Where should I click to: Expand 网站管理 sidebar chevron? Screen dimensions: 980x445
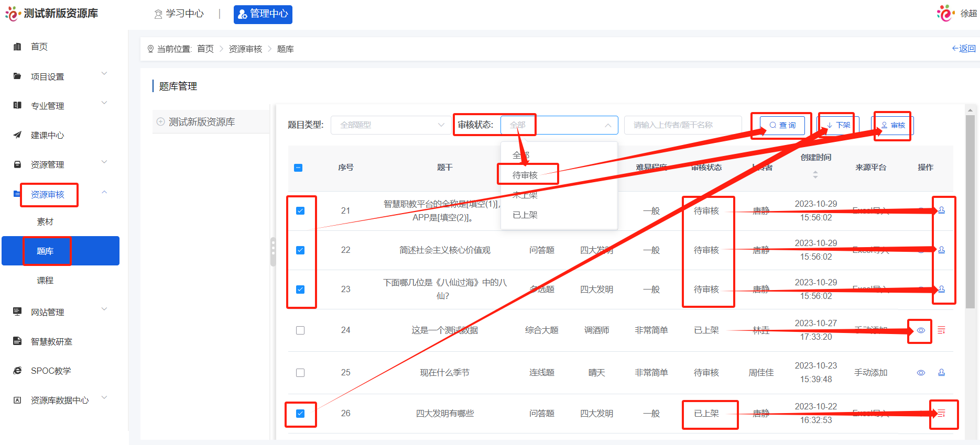104,309
